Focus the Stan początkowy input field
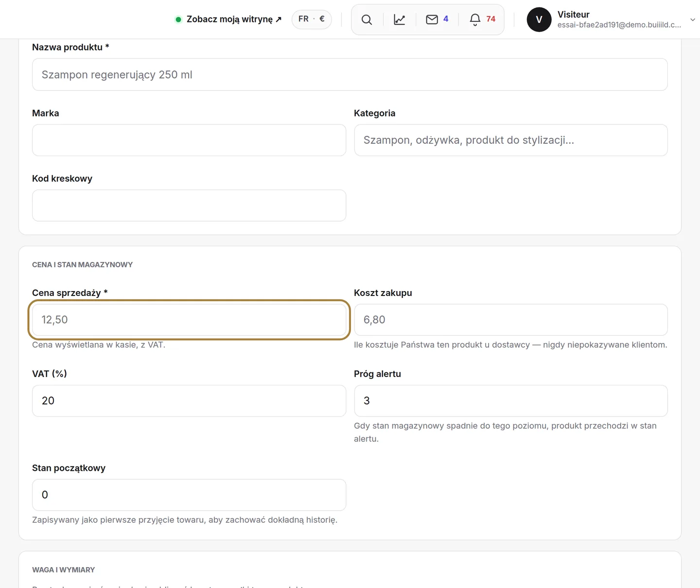Screen dimensions: 700x588 tap(189, 495)
